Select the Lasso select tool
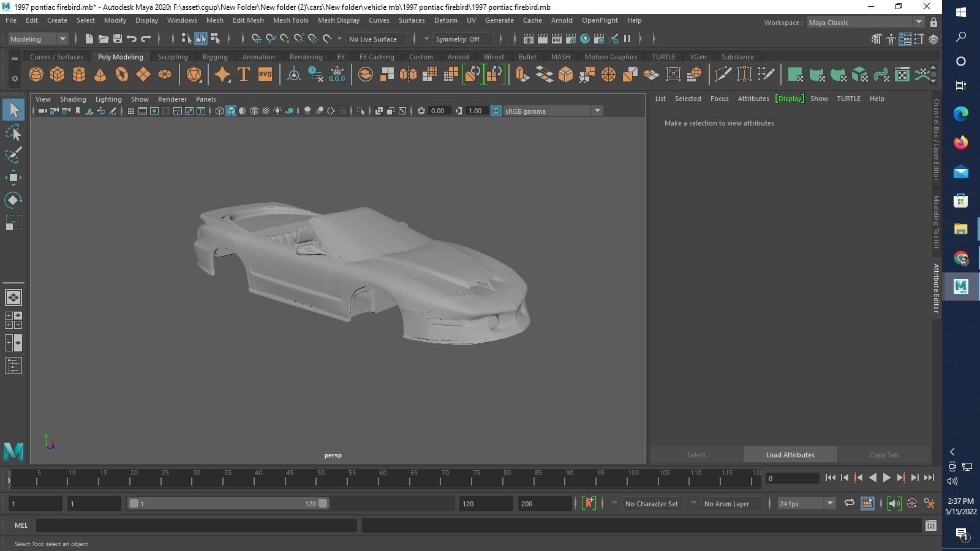 coord(13,133)
